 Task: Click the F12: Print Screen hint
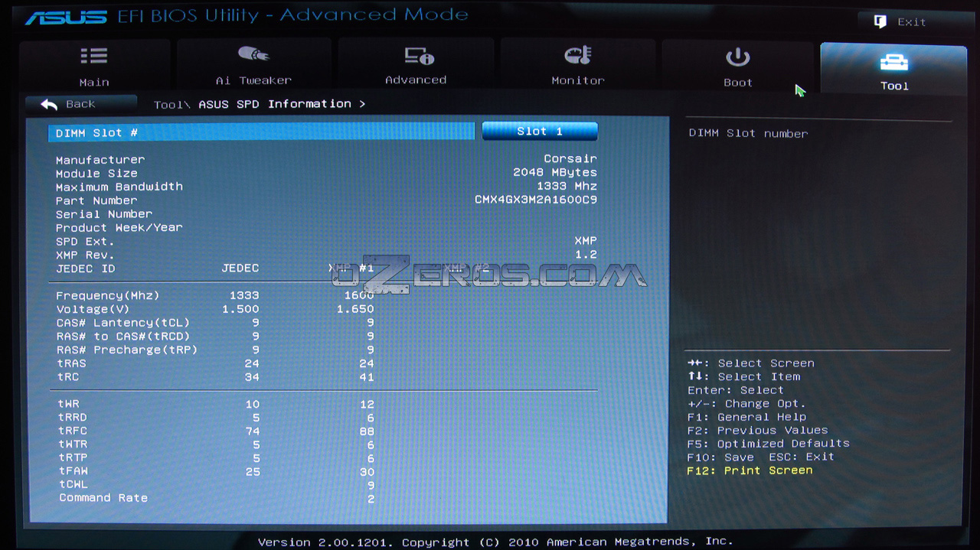pos(750,470)
